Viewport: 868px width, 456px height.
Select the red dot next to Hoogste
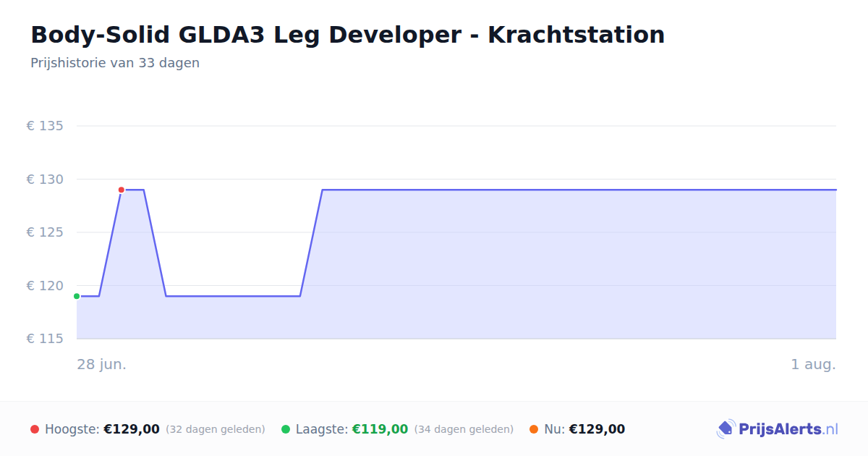click(x=35, y=429)
